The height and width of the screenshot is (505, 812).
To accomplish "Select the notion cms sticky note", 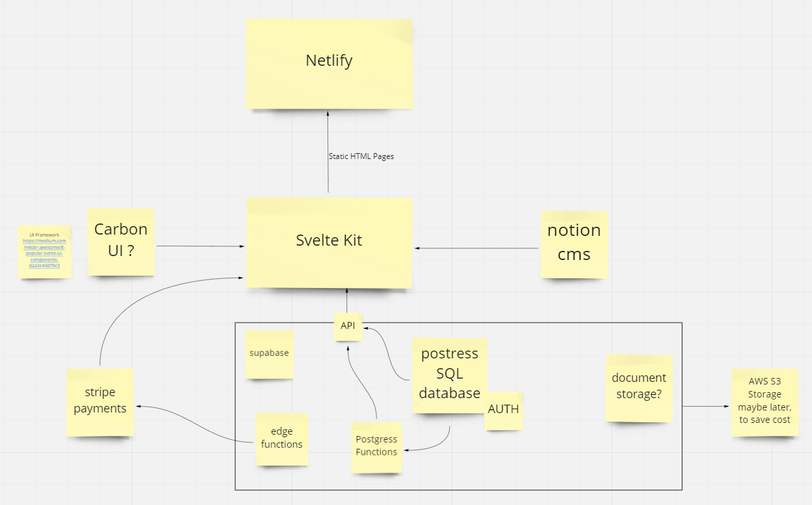I will [574, 244].
